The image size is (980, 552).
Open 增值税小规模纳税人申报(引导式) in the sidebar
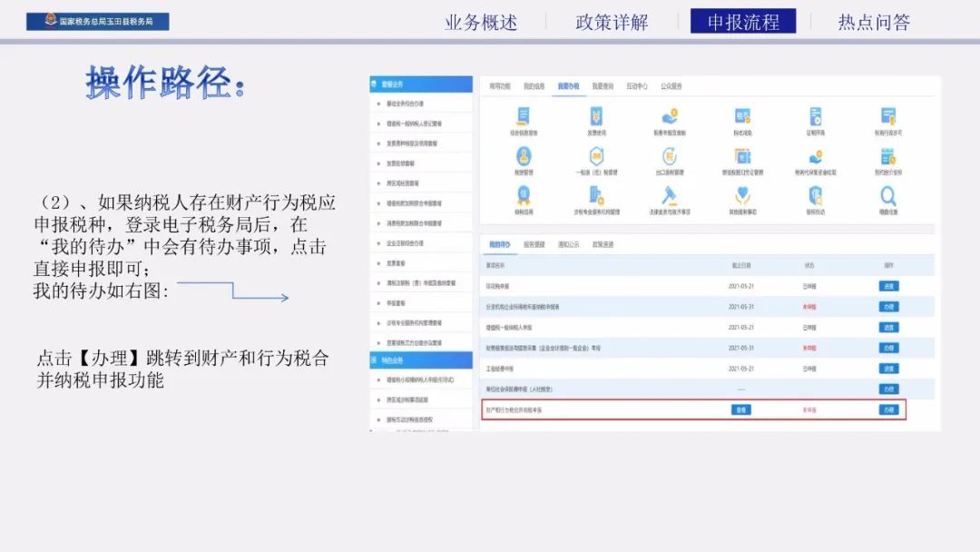pyautogui.click(x=420, y=380)
